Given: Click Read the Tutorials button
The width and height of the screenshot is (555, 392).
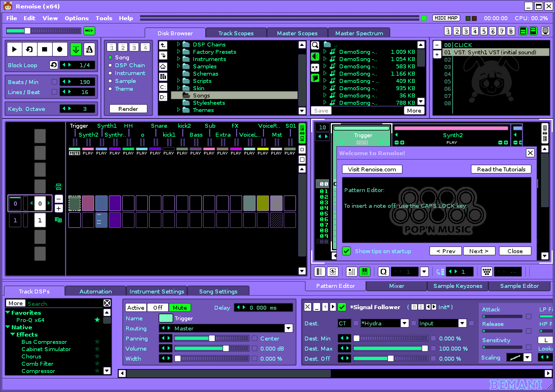Looking at the screenshot, I should coord(501,169).
